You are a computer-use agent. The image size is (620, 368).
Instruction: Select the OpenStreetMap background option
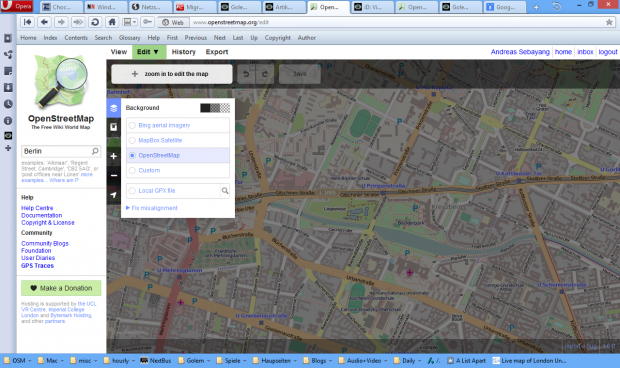coord(178,155)
